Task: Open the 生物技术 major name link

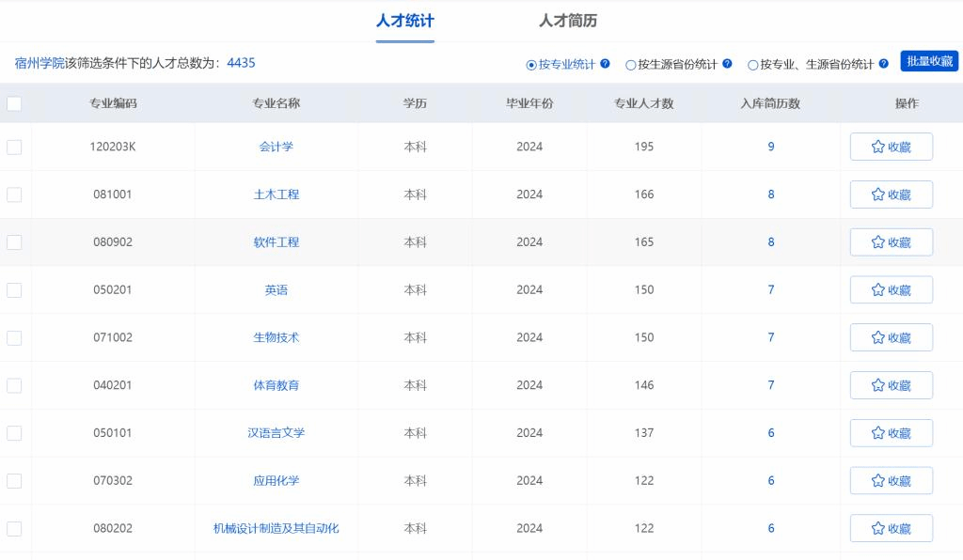Action: [276, 337]
